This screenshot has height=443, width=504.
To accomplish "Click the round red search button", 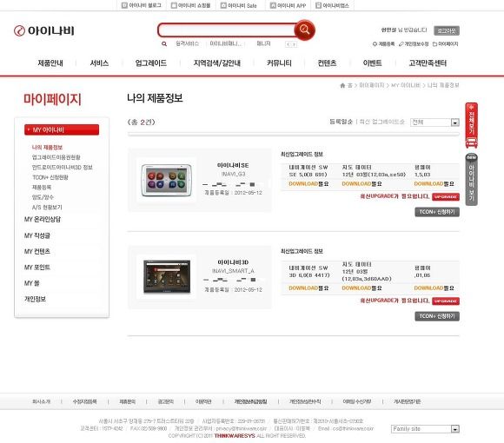I will pos(304,30).
